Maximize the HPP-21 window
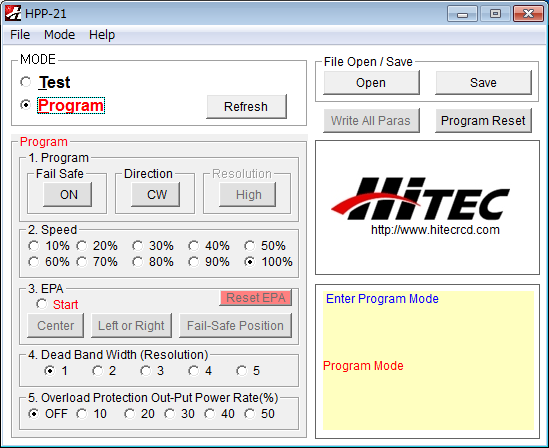This screenshot has width=549, height=448. pyautogui.click(x=495, y=14)
